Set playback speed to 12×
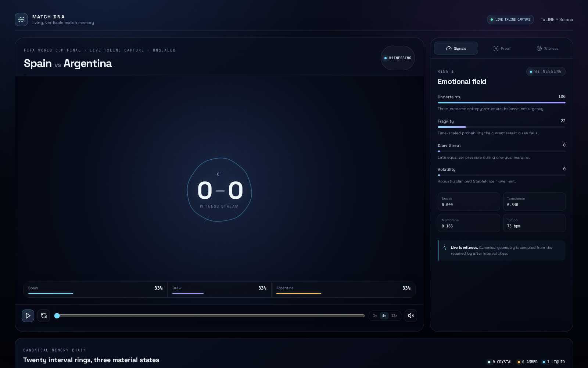This screenshot has width=588, height=368. point(394,316)
